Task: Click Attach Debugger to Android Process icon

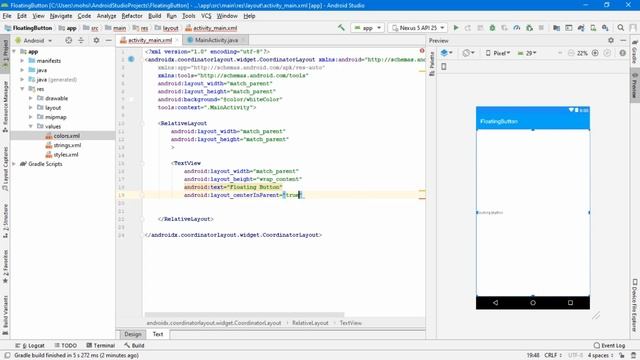Action: 529,28
